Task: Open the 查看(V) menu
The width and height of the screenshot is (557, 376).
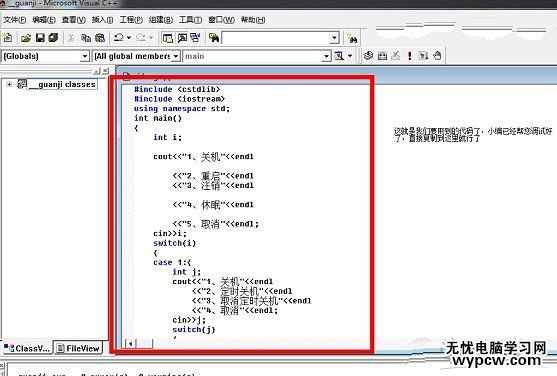Action: tap(74, 20)
